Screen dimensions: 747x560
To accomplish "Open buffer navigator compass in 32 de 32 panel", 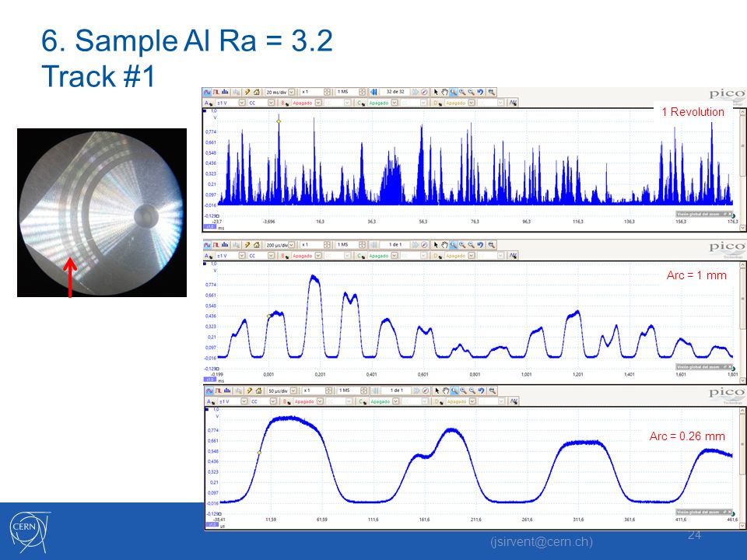I will [x=424, y=92].
